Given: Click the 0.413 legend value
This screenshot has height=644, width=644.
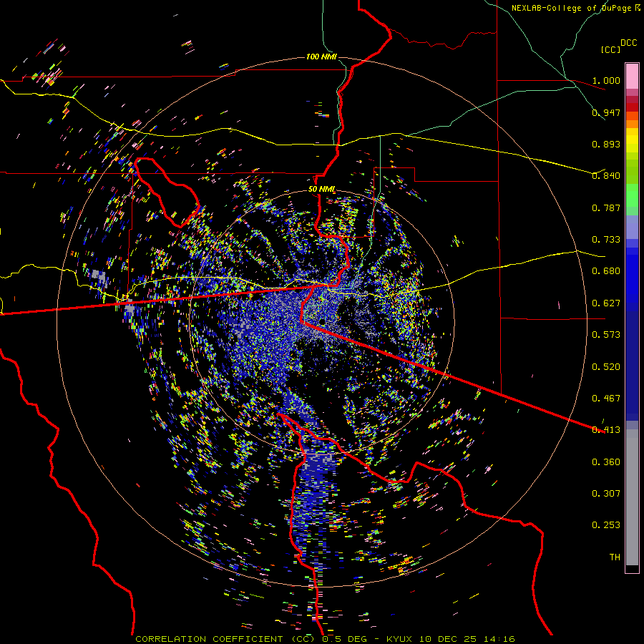Looking at the screenshot, I should click(606, 430).
